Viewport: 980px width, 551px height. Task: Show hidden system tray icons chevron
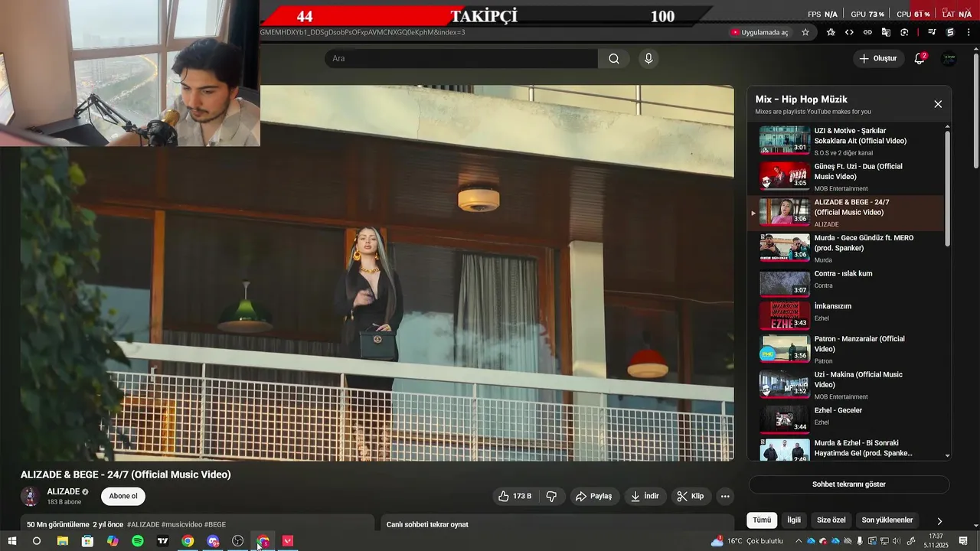pos(799,541)
